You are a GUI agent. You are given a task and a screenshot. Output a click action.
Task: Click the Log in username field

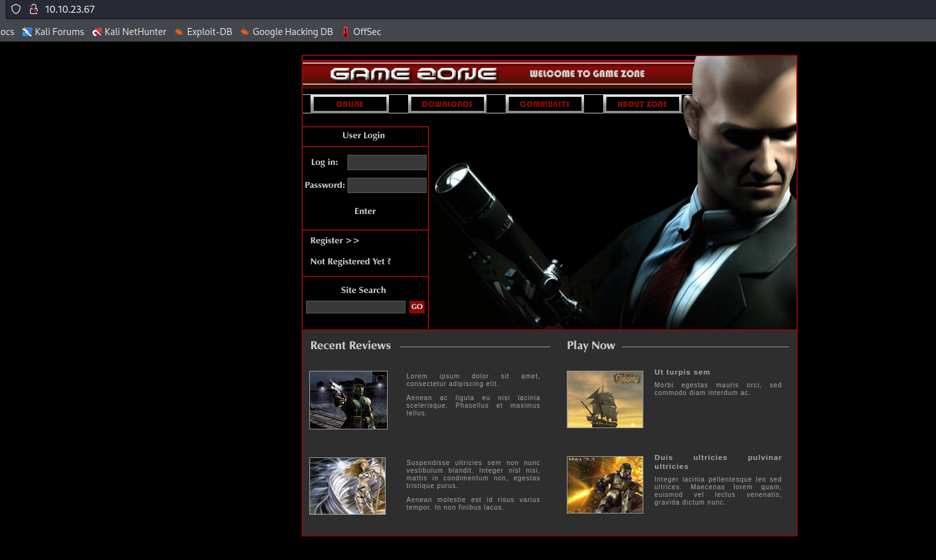(387, 162)
